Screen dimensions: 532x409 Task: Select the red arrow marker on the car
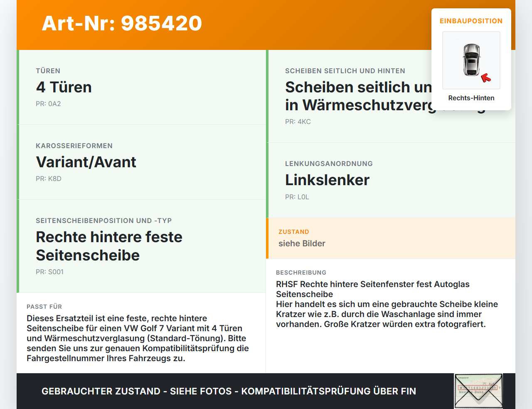click(x=486, y=77)
